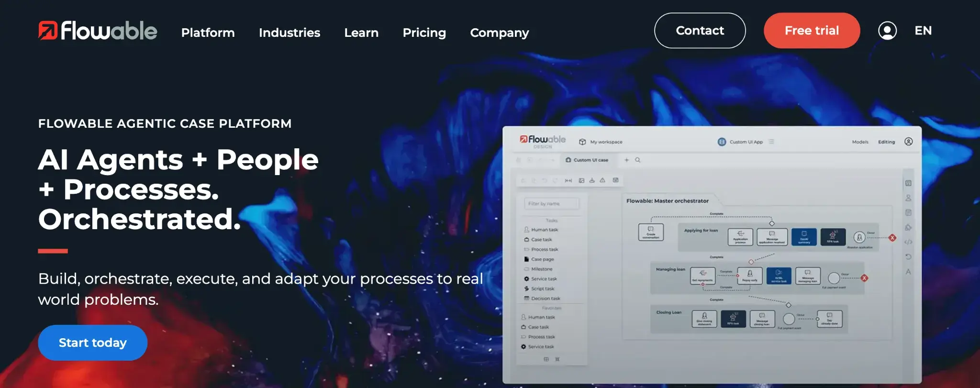
Task: Select Process task under Favorites
Action: [538, 337]
